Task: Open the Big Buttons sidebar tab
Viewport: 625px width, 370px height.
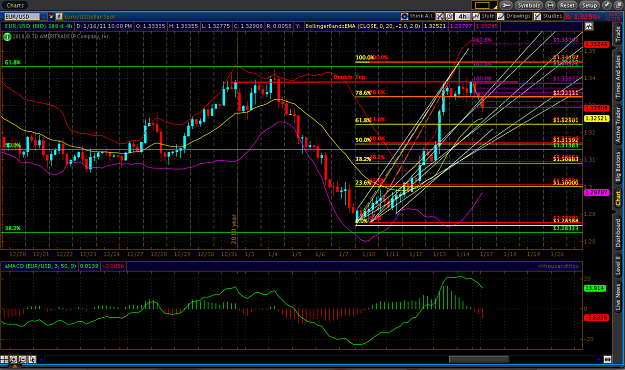Action: 618,167
